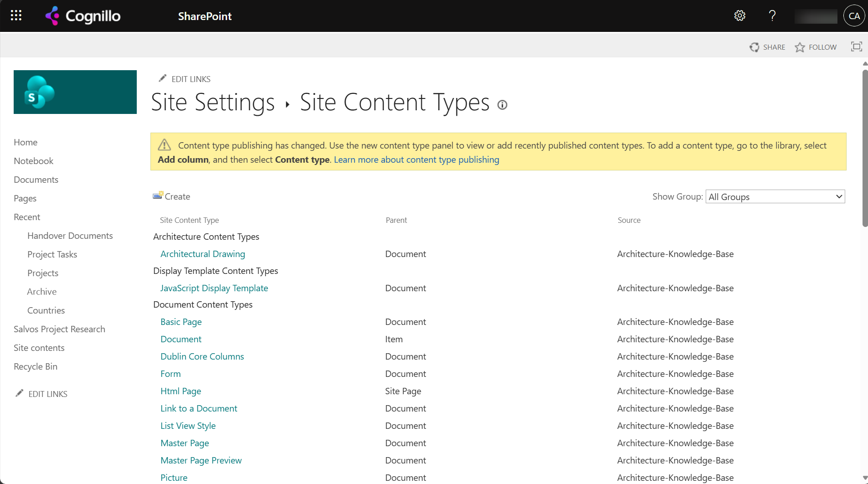Viewport: 868px width, 484px height.
Task: Open Notebook in the left navigation
Action: tap(33, 161)
